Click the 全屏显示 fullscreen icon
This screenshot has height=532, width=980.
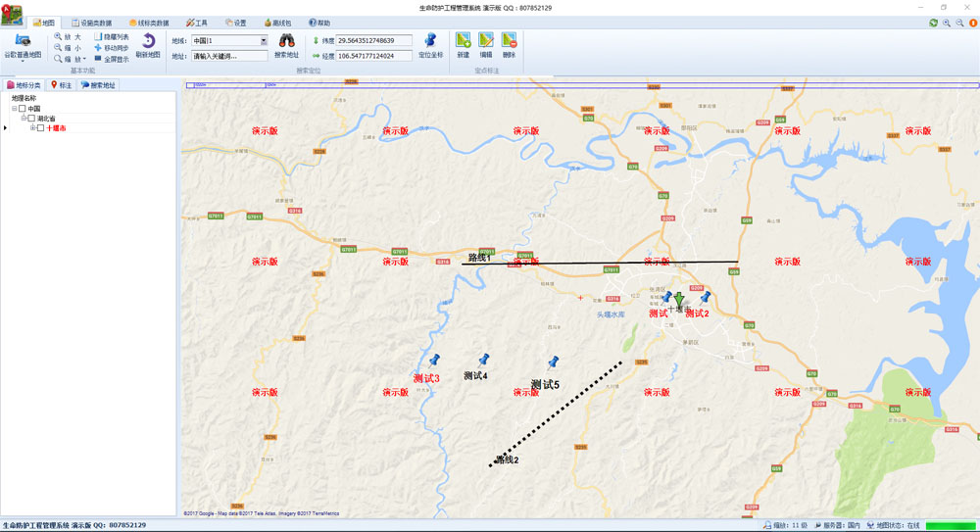111,59
